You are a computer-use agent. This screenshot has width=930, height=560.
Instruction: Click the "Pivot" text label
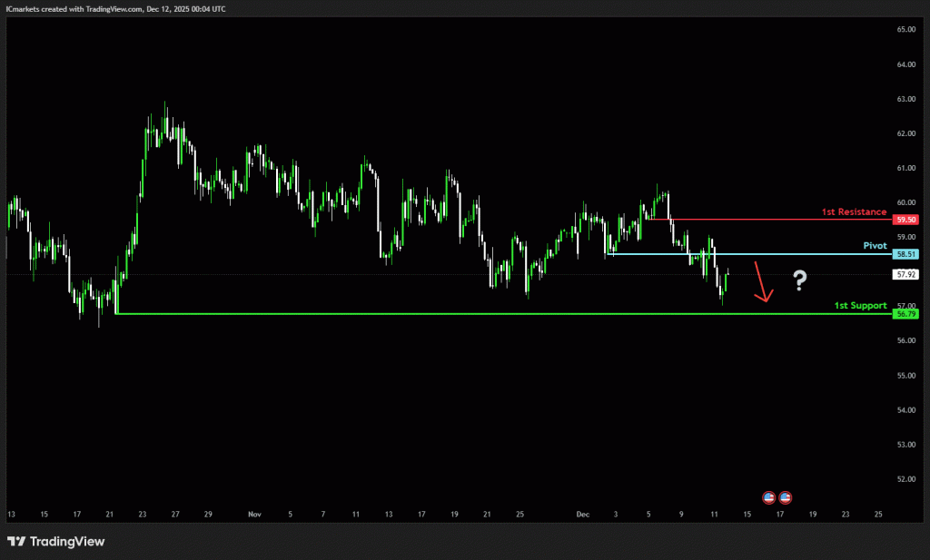(875, 246)
